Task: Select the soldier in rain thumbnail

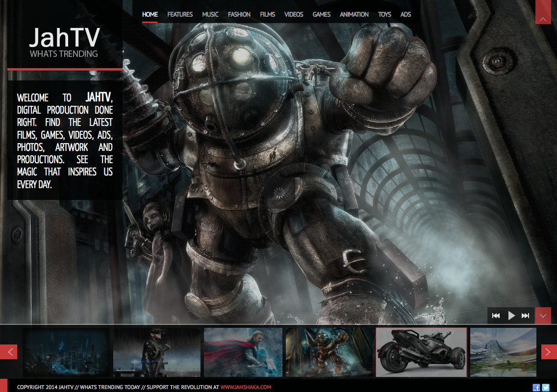Action: click(x=157, y=352)
